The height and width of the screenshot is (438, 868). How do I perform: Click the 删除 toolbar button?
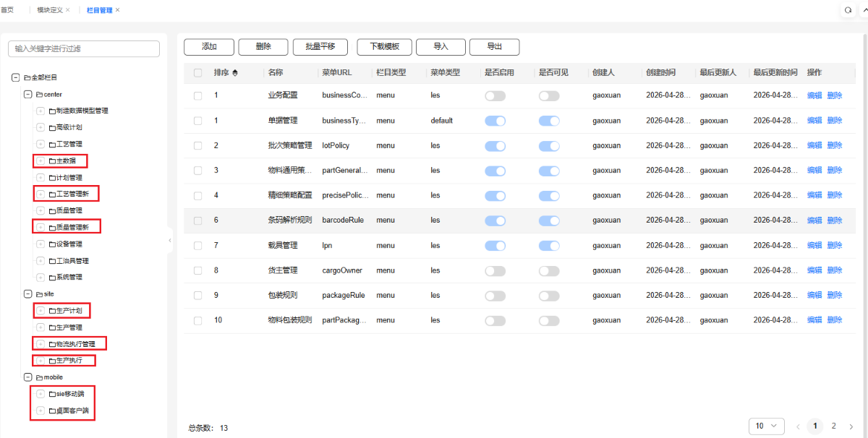[x=263, y=47]
